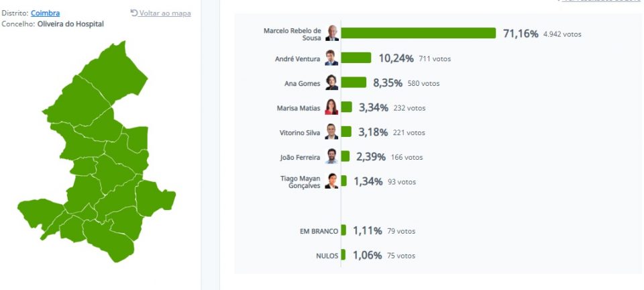Screen dimensions: 644x290
Task: Click Vitorino Silva's candidate photo
Action: (332, 132)
